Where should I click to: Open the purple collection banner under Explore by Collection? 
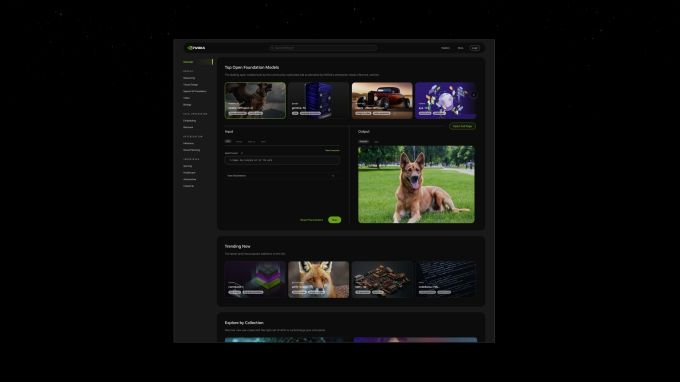(x=415, y=340)
